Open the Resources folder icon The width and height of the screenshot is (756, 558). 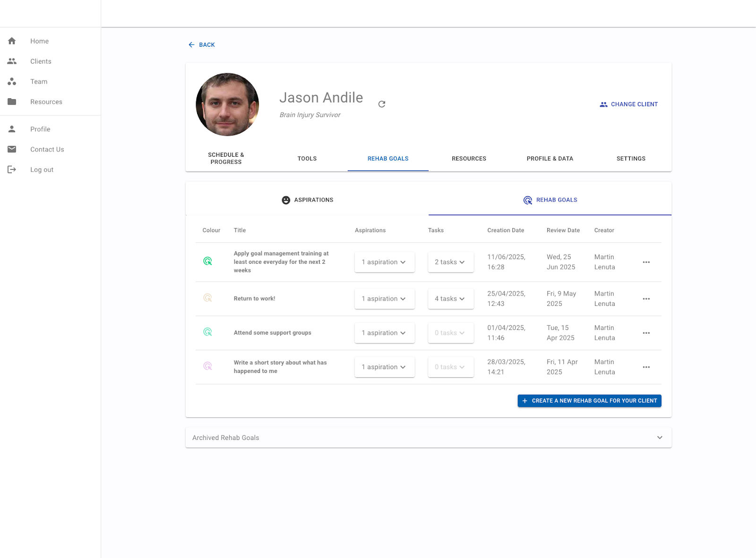(12, 102)
